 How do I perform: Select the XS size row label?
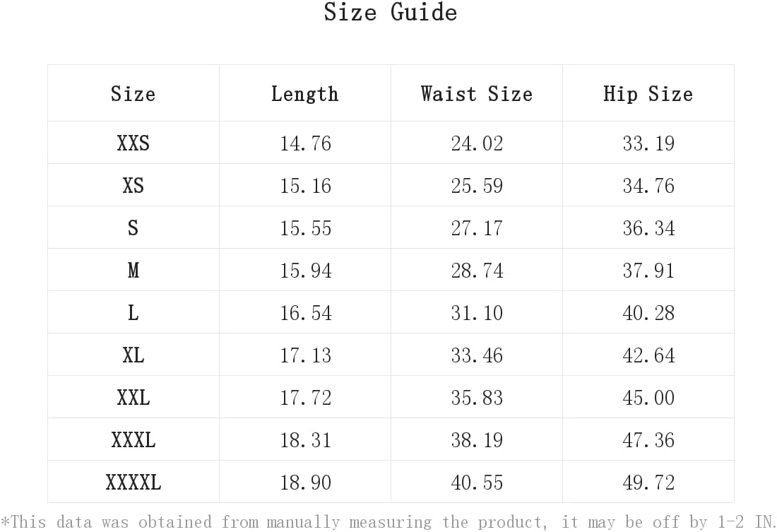[134, 185]
